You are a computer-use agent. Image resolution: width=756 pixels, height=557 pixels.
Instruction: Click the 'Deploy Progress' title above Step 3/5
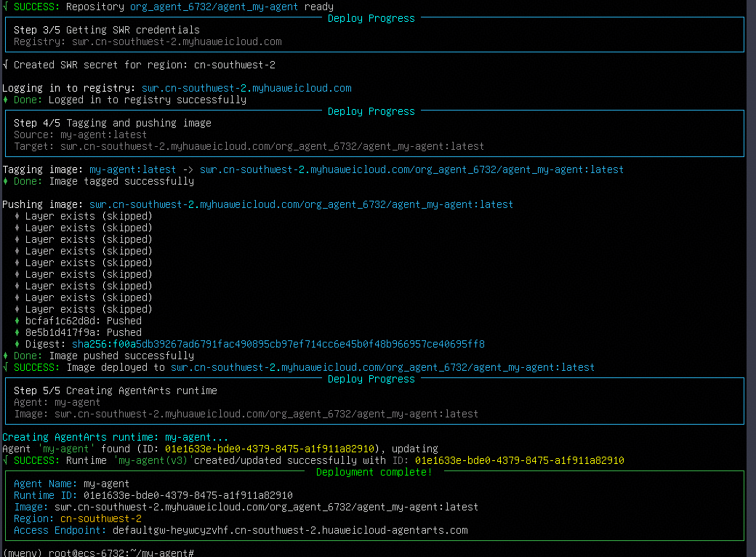tap(371, 18)
